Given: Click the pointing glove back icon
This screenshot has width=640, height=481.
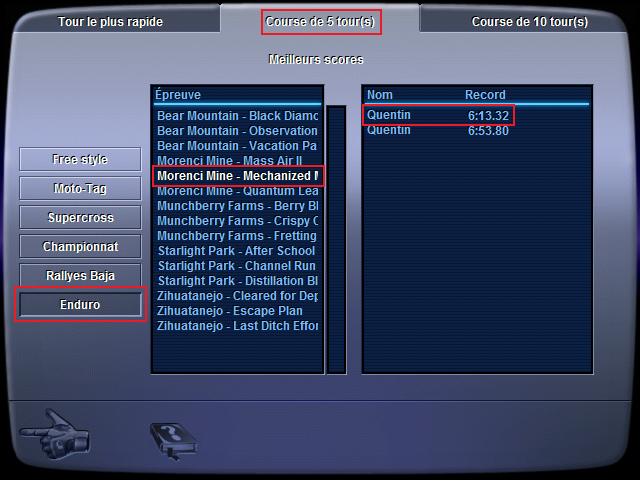Looking at the screenshot, I should 54,434.
